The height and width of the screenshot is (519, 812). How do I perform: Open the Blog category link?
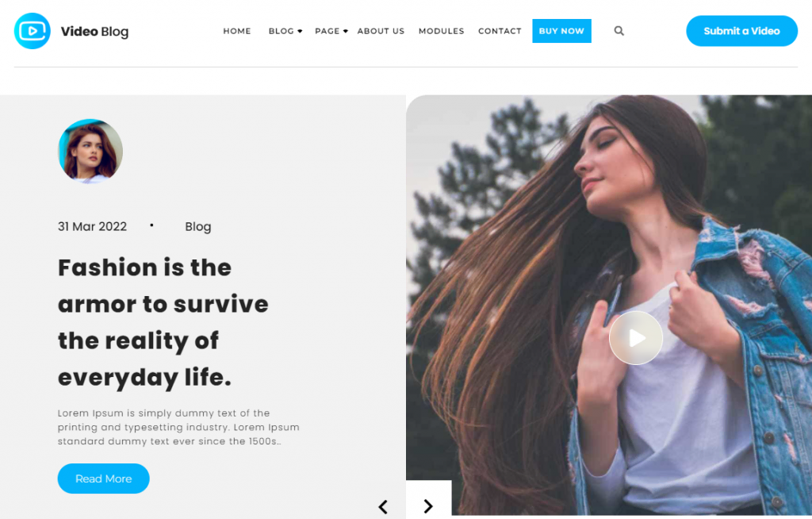tap(198, 227)
